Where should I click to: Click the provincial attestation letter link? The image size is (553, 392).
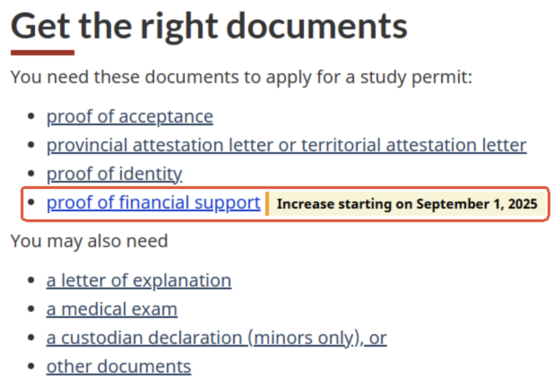[286, 145]
